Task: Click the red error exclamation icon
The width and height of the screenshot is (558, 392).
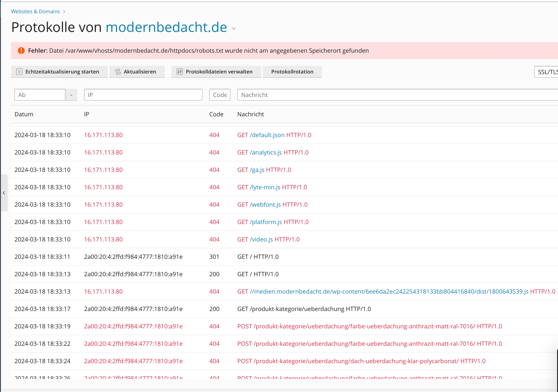Action: [21, 50]
